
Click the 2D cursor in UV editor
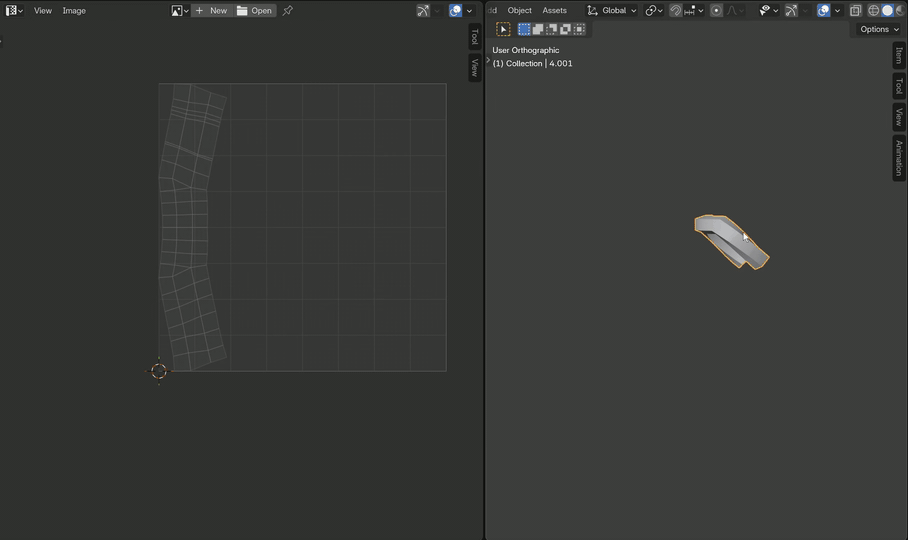click(159, 371)
